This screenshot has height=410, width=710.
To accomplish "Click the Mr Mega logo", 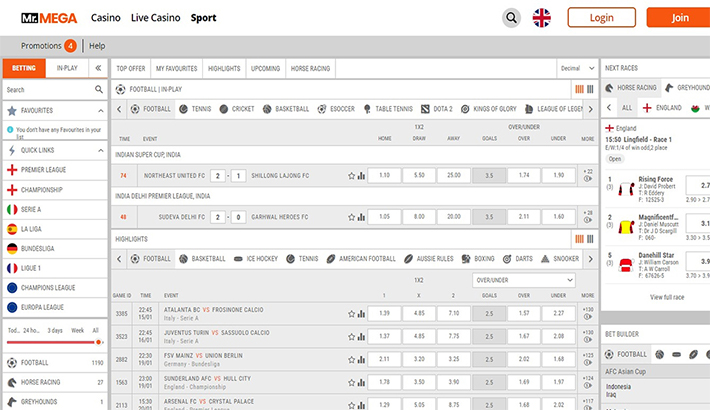I will click(49, 18).
